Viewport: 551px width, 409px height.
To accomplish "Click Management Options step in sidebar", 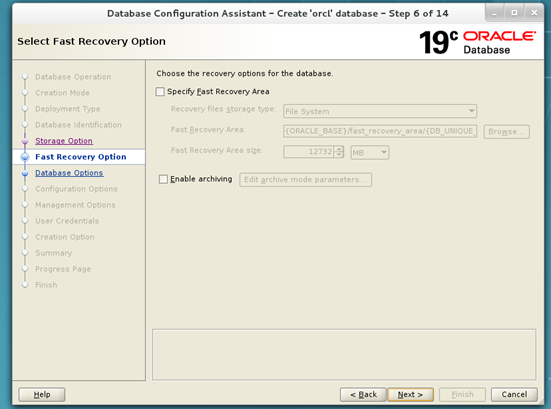I will click(75, 205).
